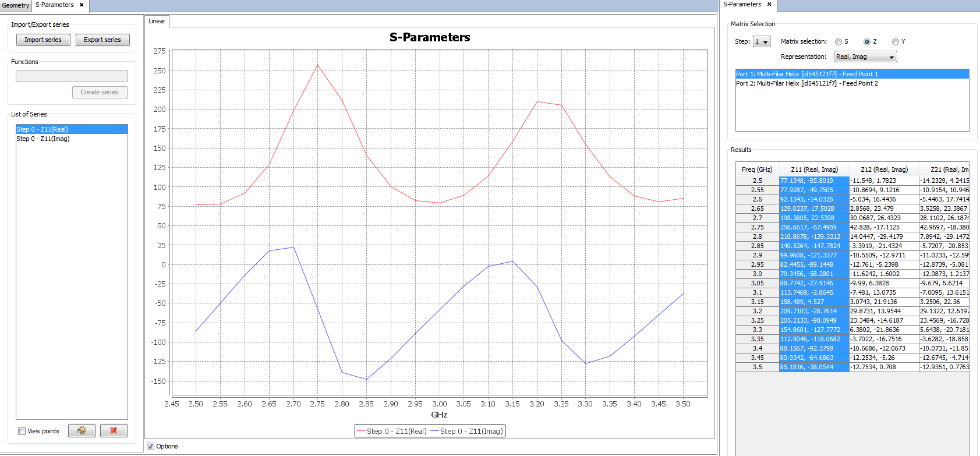The image size is (980, 456).
Task: Close the left S-Parameters tab
Action: tap(82, 5)
